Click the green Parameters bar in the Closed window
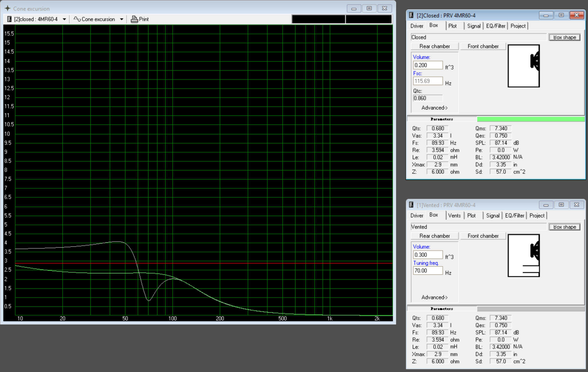 click(531, 119)
